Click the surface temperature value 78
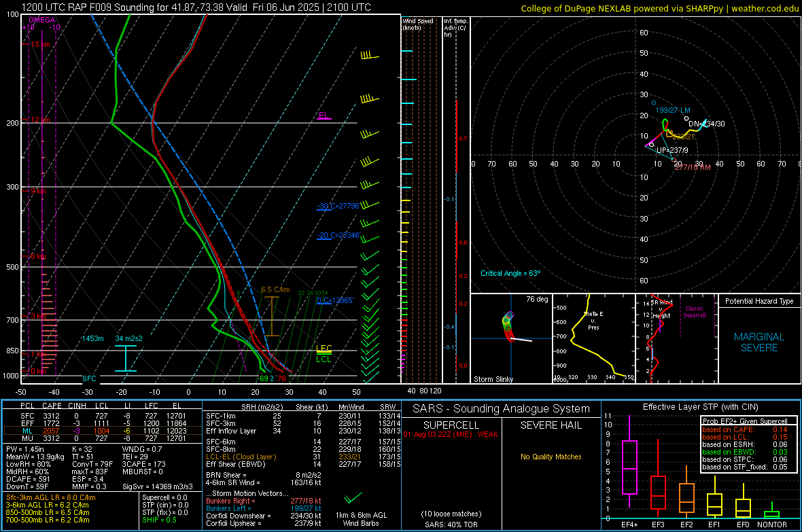Viewport: 802px width, 532px height. point(282,378)
